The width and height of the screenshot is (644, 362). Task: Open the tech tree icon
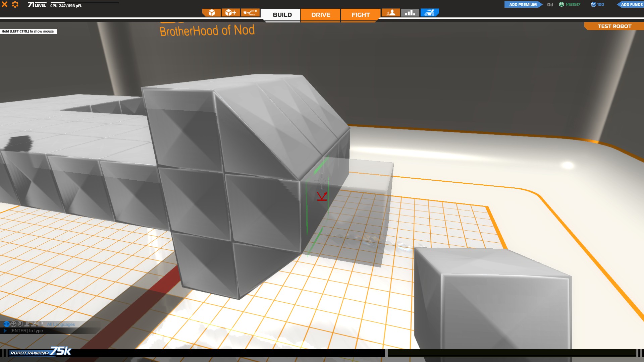[x=250, y=13]
